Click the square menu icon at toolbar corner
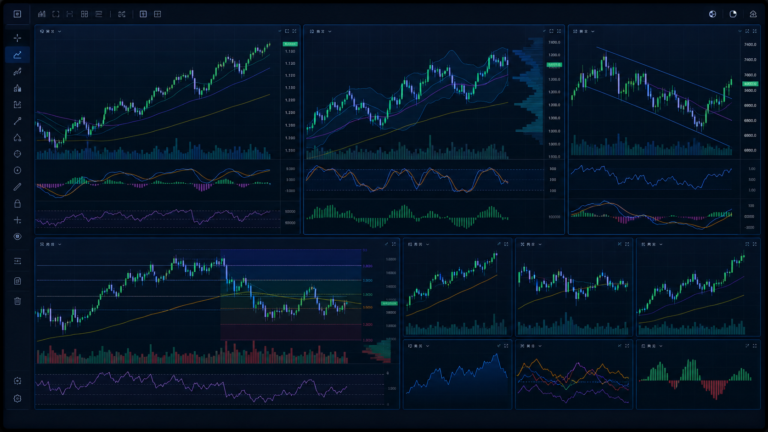 click(x=17, y=14)
